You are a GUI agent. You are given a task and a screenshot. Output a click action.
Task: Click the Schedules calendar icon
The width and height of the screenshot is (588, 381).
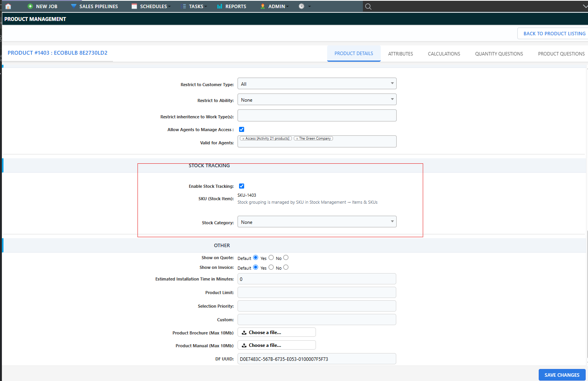134,6
